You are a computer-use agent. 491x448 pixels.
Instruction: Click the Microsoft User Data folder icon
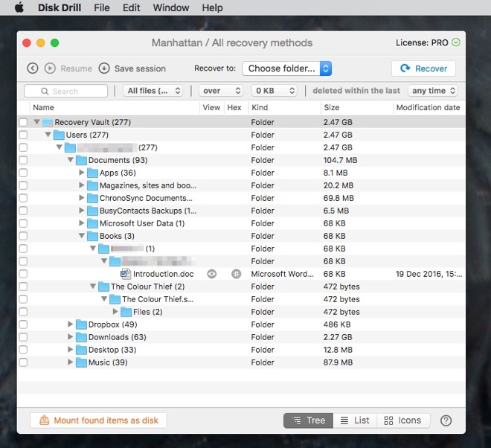coord(93,223)
